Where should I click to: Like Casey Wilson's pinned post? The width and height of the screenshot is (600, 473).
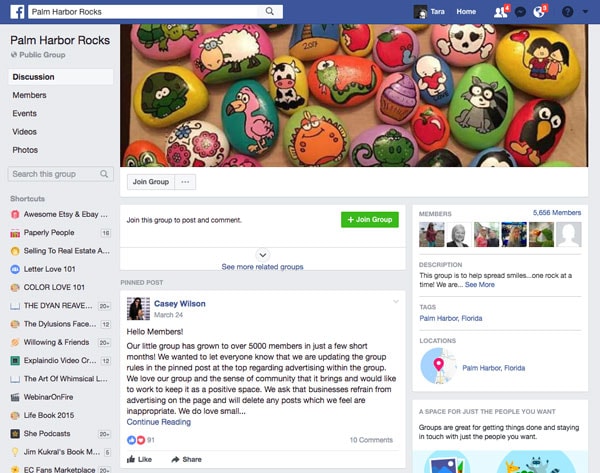pyautogui.click(x=139, y=459)
